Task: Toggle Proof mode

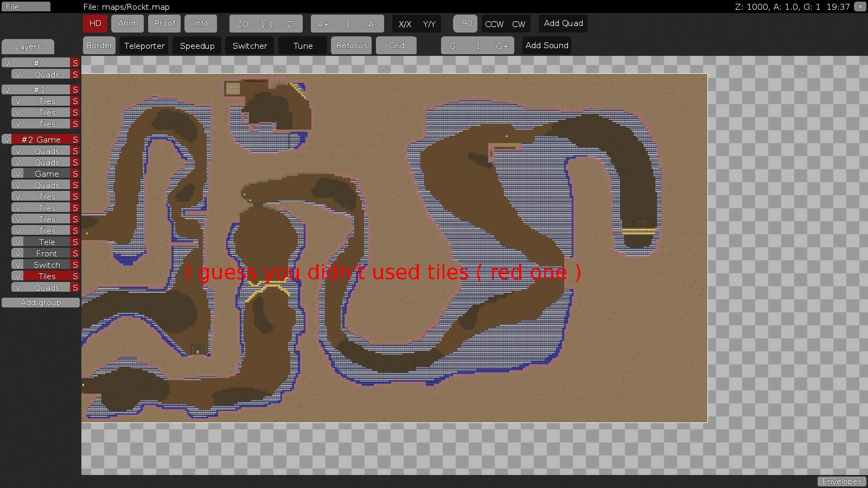Action: [164, 23]
